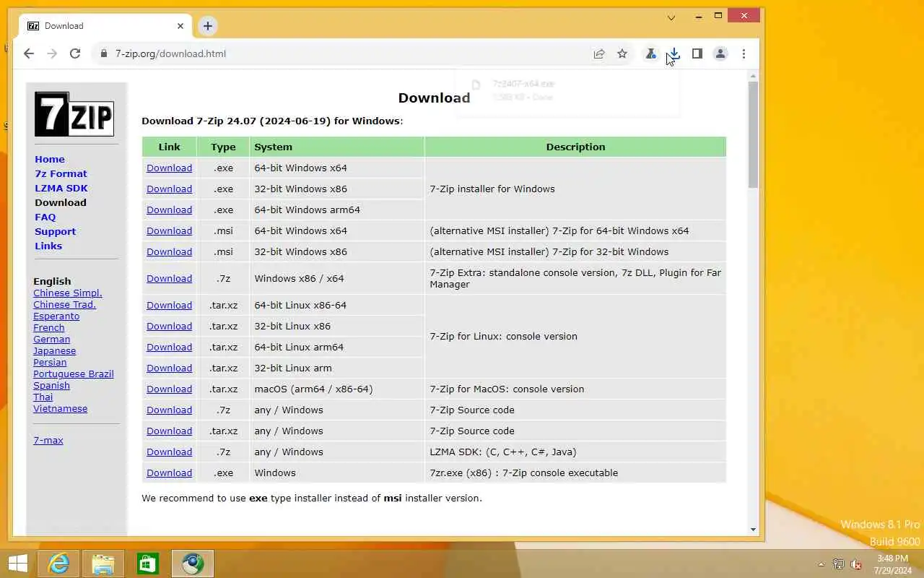Screen dimensions: 924x578
Task: Download the 7zr.exe console executable
Action: pos(169,473)
